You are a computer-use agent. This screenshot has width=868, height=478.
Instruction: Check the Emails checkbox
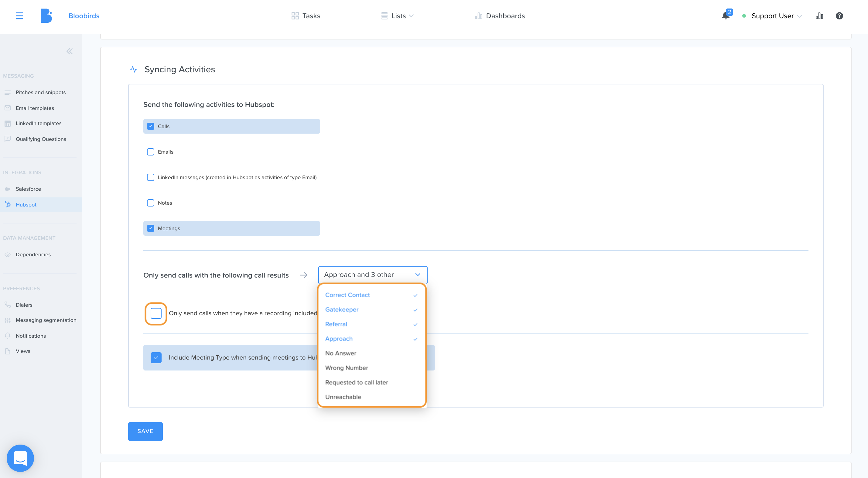pos(151,152)
